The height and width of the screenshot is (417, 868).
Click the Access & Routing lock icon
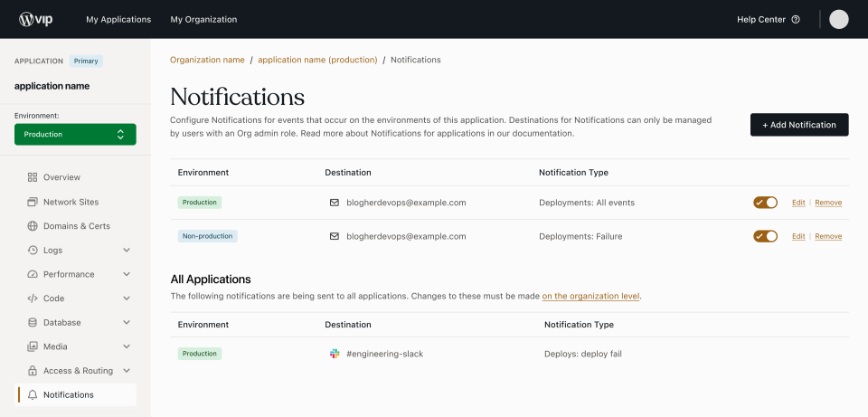click(33, 371)
